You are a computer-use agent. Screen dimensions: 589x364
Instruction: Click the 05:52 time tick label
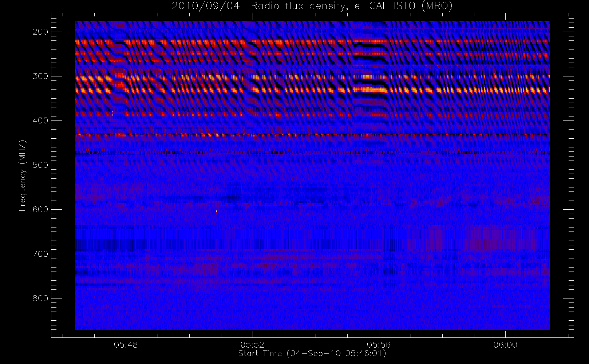point(252,345)
